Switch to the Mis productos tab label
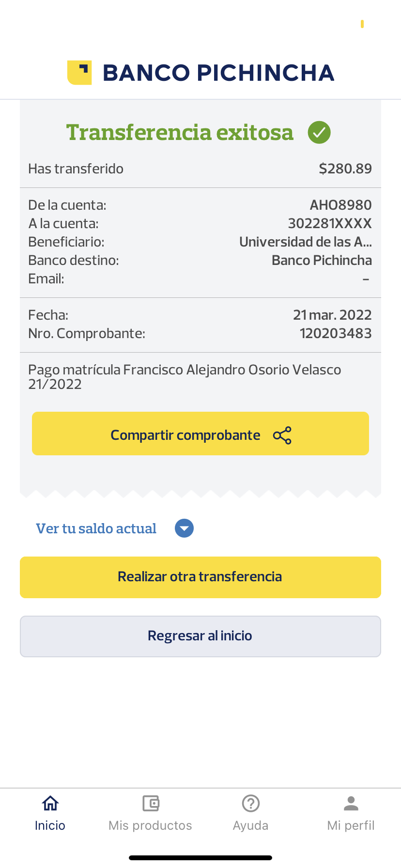The width and height of the screenshot is (401, 868). (151, 825)
